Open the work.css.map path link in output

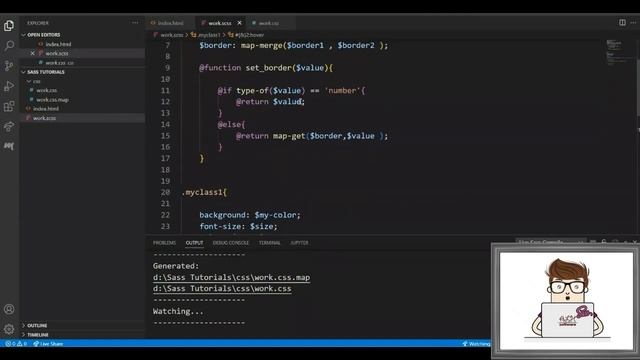(x=231, y=277)
